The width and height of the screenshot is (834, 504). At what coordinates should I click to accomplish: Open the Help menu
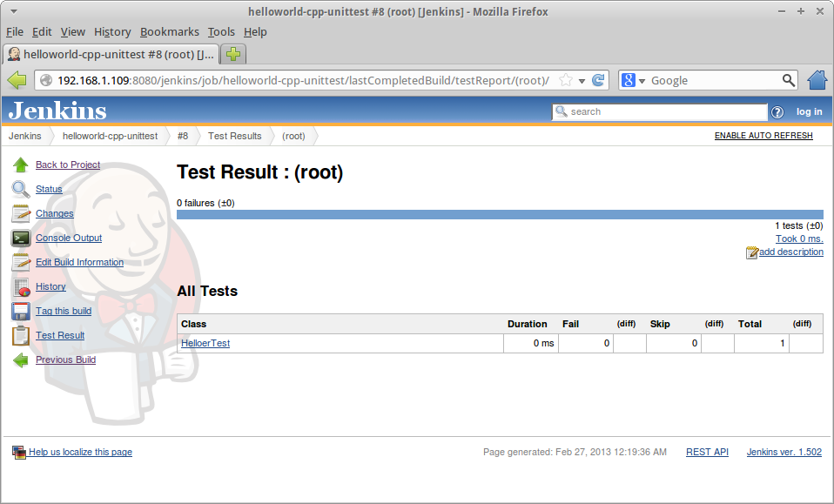pyautogui.click(x=255, y=32)
